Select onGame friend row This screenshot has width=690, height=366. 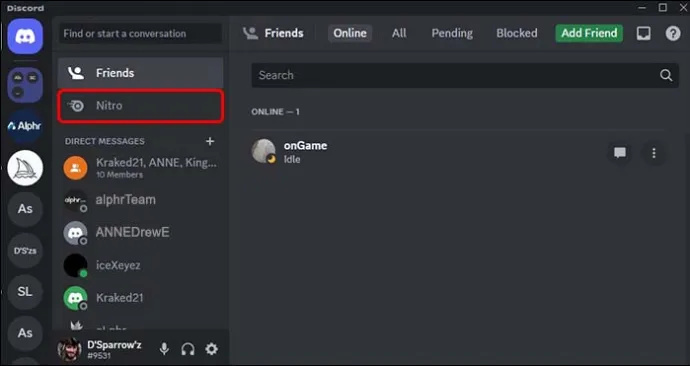[458, 152]
